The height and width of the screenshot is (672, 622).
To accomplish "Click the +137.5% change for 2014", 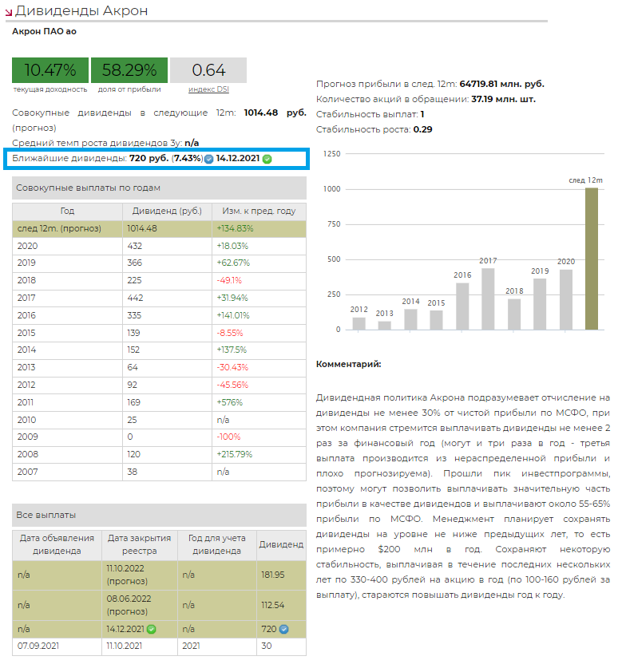I will (232, 350).
